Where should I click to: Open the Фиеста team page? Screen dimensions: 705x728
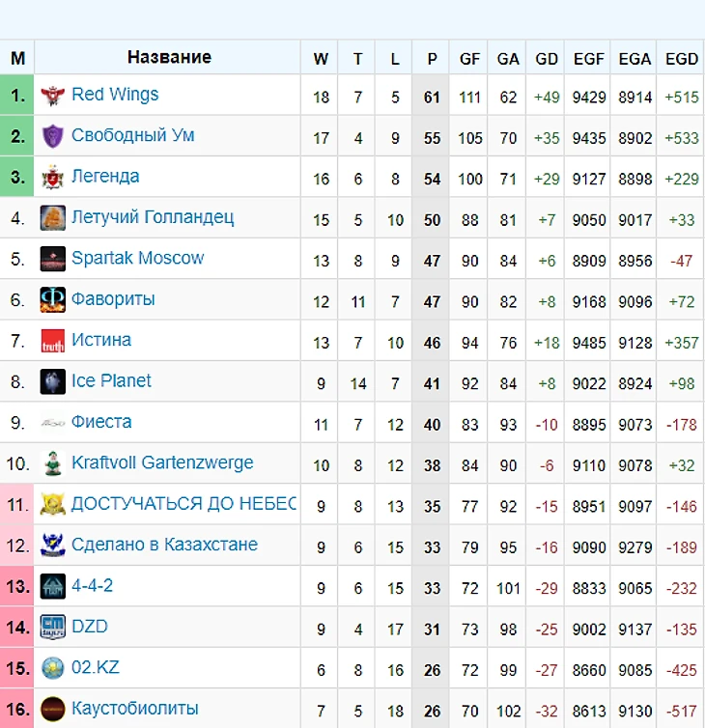click(x=101, y=422)
